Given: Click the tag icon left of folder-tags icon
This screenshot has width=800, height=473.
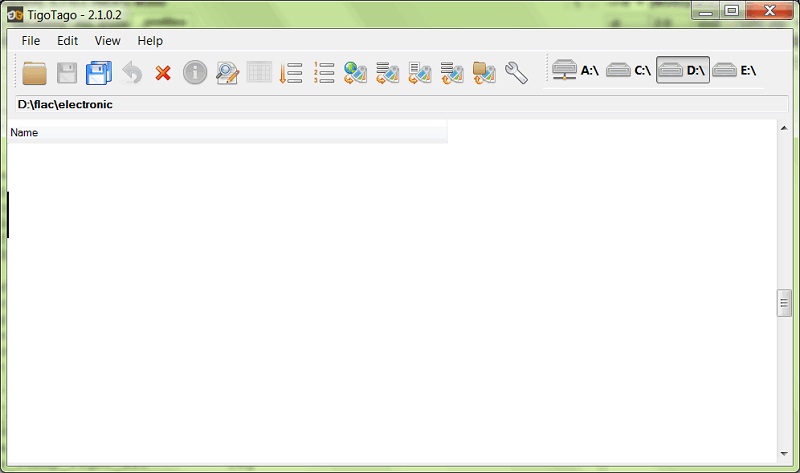Looking at the screenshot, I should [x=452, y=73].
